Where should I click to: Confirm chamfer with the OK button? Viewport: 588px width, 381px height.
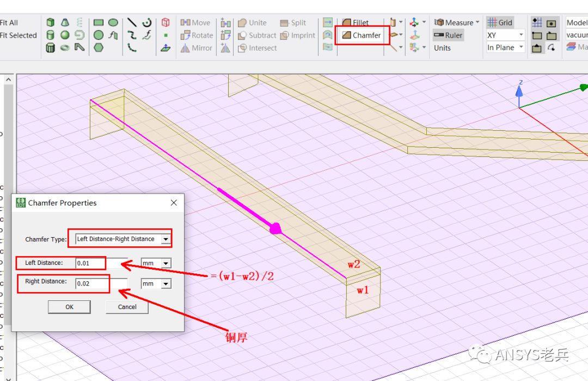[69, 307]
